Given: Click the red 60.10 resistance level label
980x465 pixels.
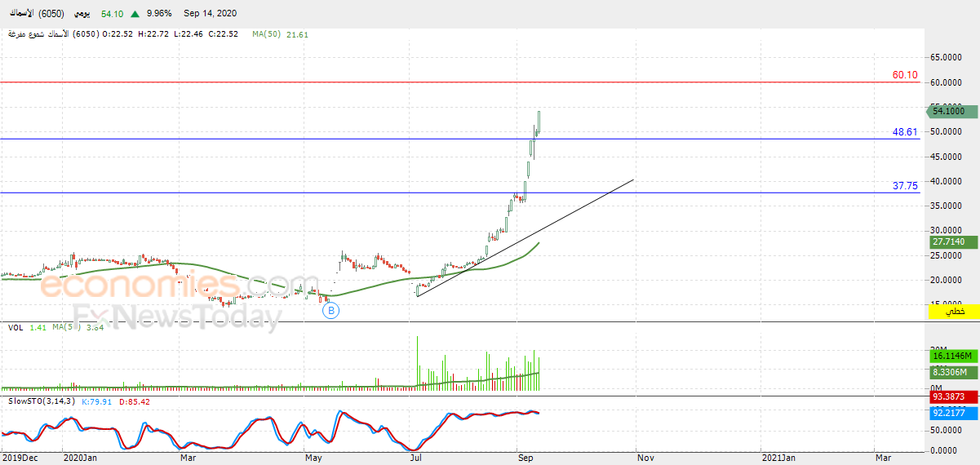Looking at the screenshot, I should click(x=905, y=75).
